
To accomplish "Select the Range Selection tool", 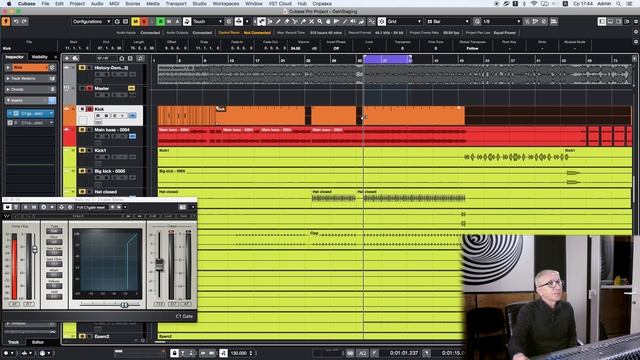I will point(270,21).
